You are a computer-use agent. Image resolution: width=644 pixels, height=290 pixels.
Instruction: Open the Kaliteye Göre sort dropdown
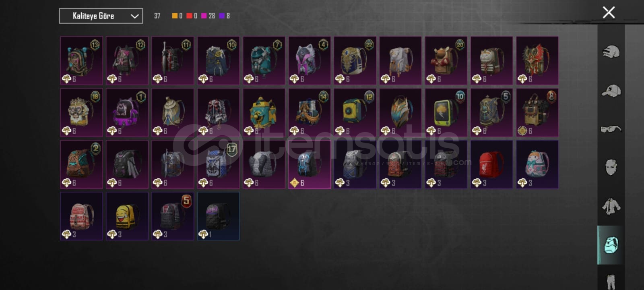point(101,16)
